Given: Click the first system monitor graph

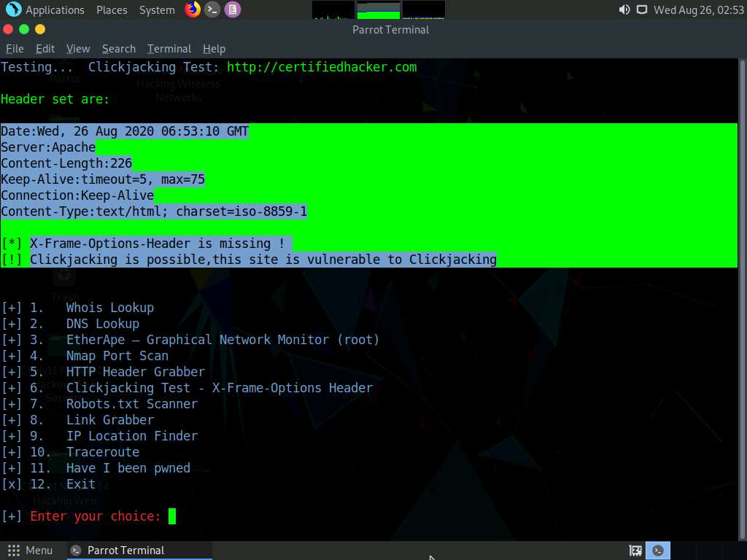Looking at the screenshot, I should (333, 10).
